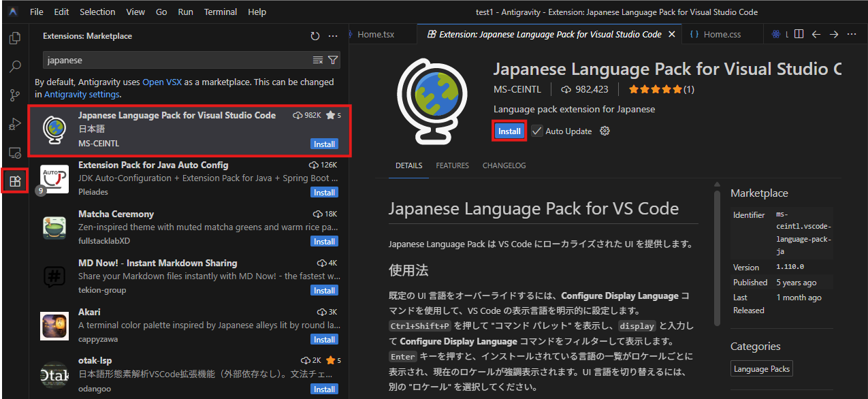Open the Language Packs category
868x399 pixels.
point(762,369)
